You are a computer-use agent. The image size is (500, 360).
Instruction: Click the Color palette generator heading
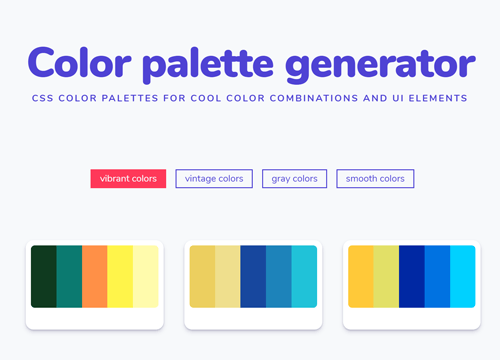coord(252,64)
